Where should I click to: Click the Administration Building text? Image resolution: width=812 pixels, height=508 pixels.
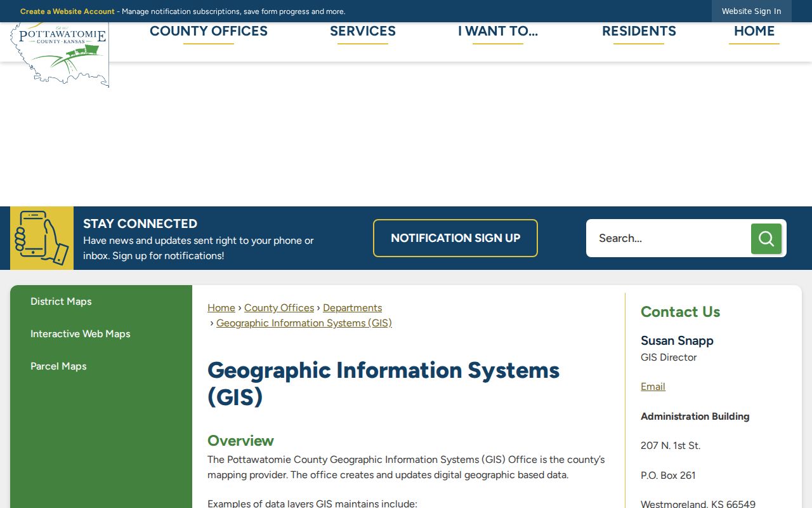695,417
